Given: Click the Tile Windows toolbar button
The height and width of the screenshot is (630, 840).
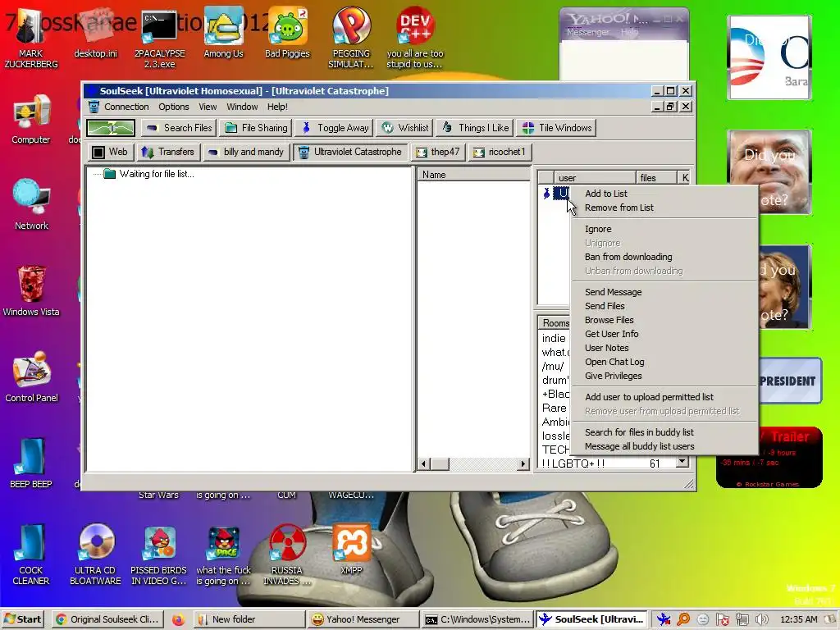Looking at the screenshot, I should 557,128.
